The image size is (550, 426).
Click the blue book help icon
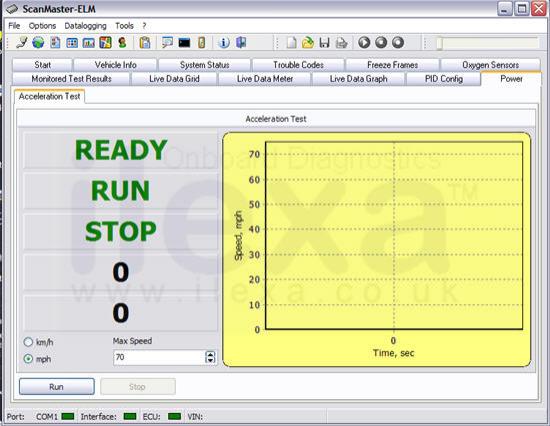pos(241,43)
